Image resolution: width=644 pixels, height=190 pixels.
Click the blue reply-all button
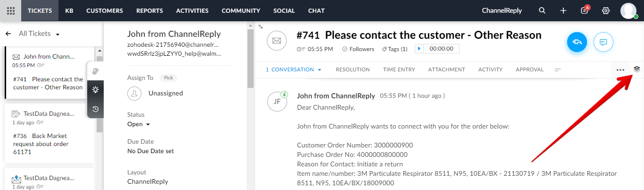tap(577, 42)
